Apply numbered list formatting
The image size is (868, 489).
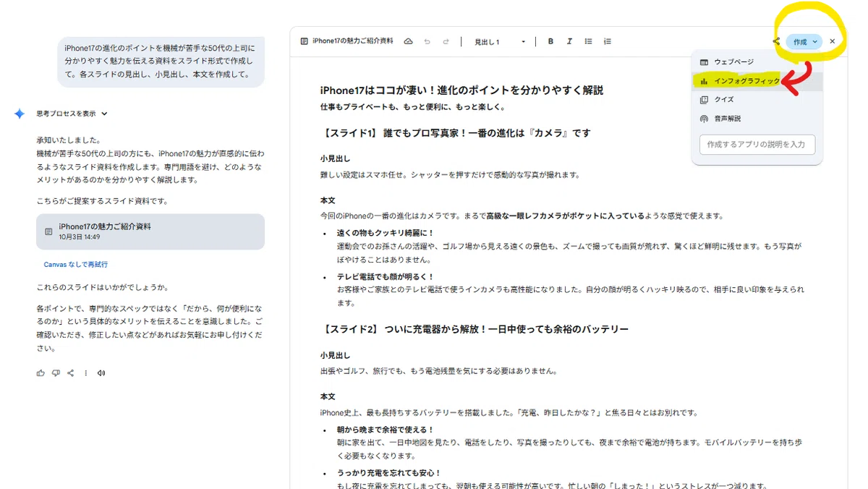(x=608, y=42)
